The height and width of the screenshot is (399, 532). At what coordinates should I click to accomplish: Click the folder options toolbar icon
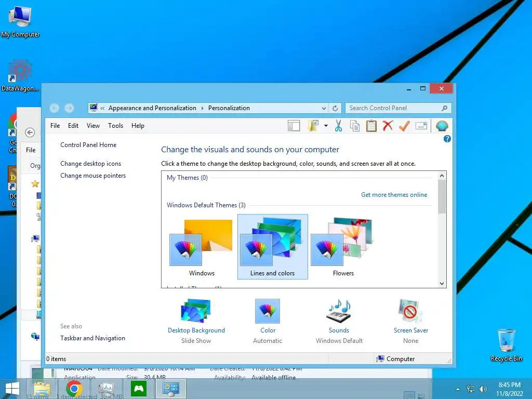tap(313, 126)
